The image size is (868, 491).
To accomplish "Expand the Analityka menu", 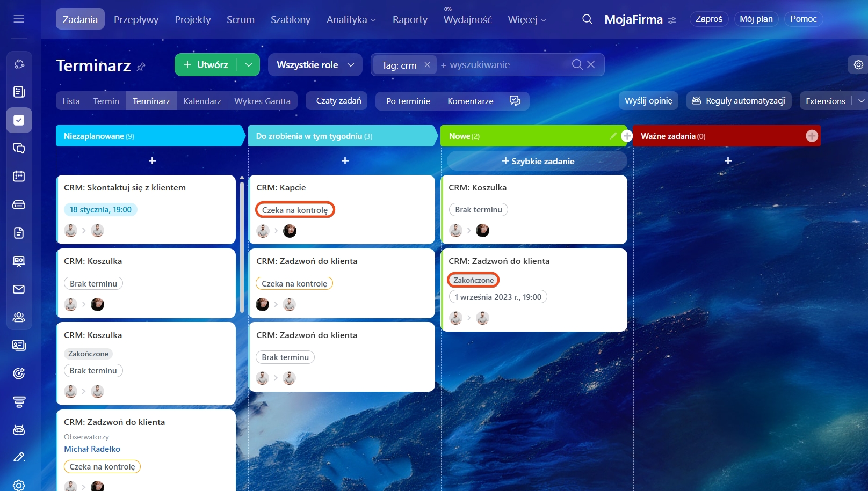I will click(x=351, y=20).
